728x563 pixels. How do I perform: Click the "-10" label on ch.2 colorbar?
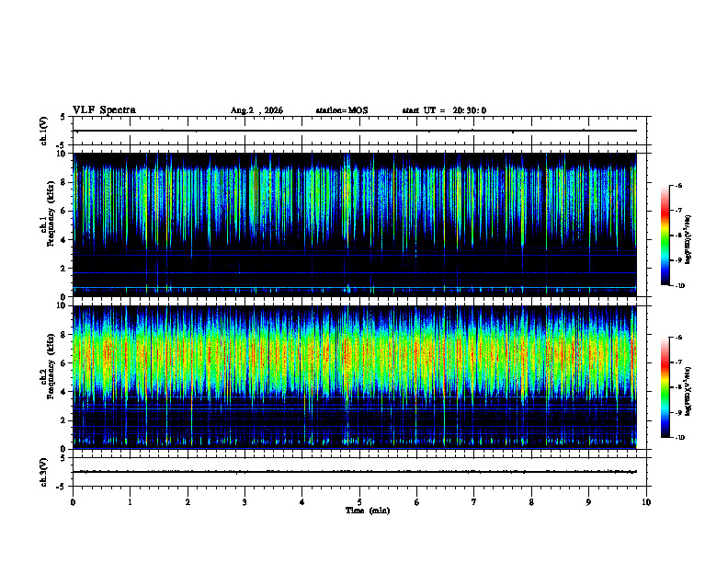tap(679, 438)
